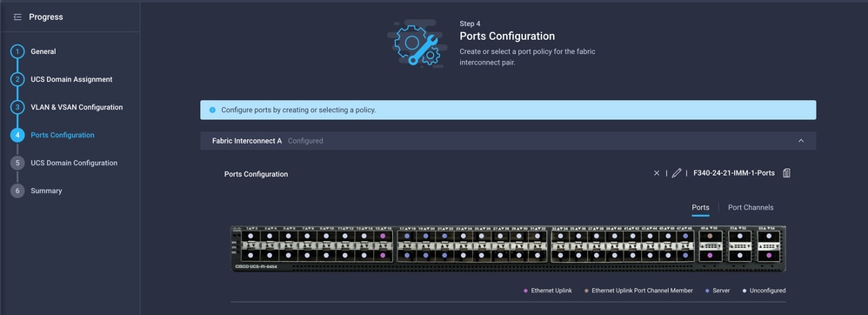Open Ports Configuration step label
868x315 pixels.
(63, 135)
